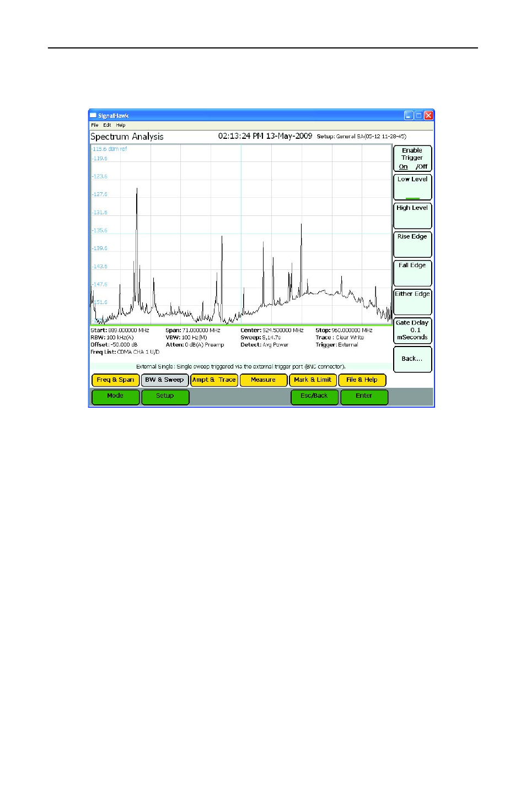Click the Trace: Clear Write readout

(340, 338)
